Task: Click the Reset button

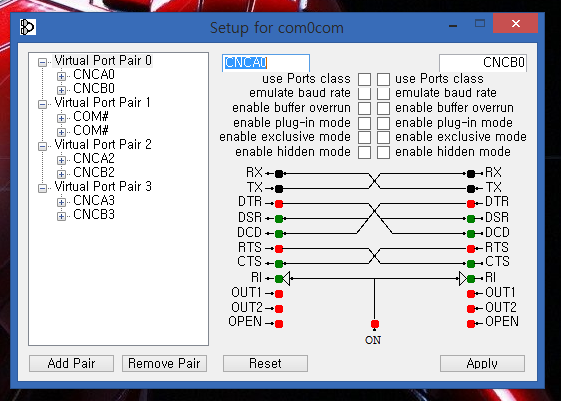Action: (x=265, y=363)
